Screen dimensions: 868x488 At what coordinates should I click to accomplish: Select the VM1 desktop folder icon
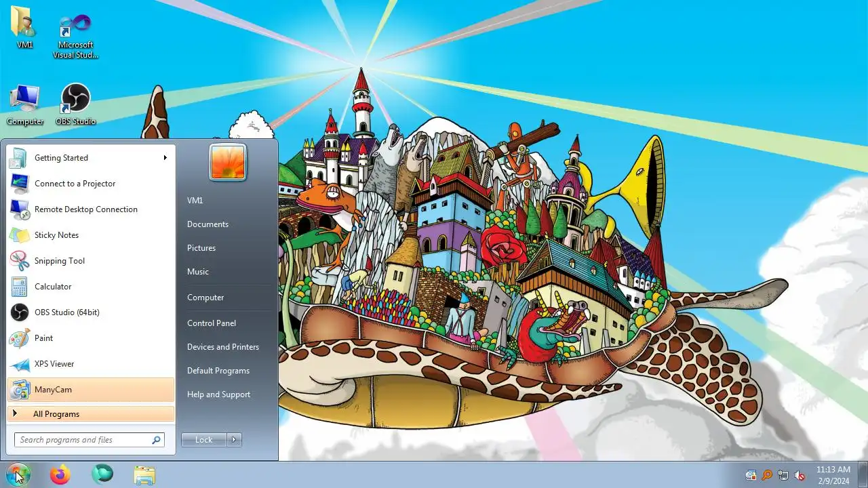point(25,28)
